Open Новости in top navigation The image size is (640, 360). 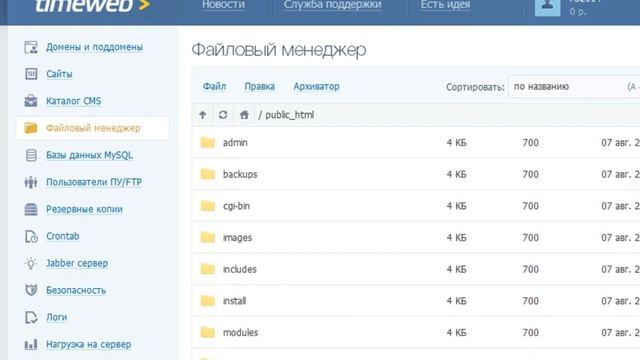click(x=223, y=5)
